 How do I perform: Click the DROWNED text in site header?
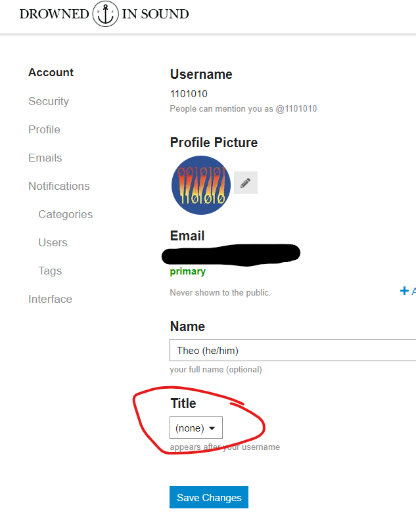[54, 14]
